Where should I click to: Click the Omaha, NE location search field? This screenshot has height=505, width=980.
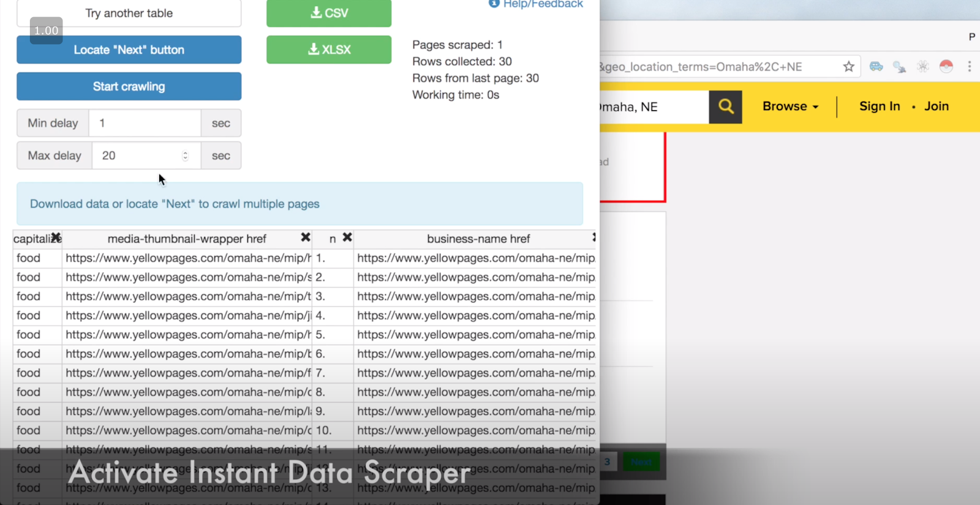coord(654,107)
